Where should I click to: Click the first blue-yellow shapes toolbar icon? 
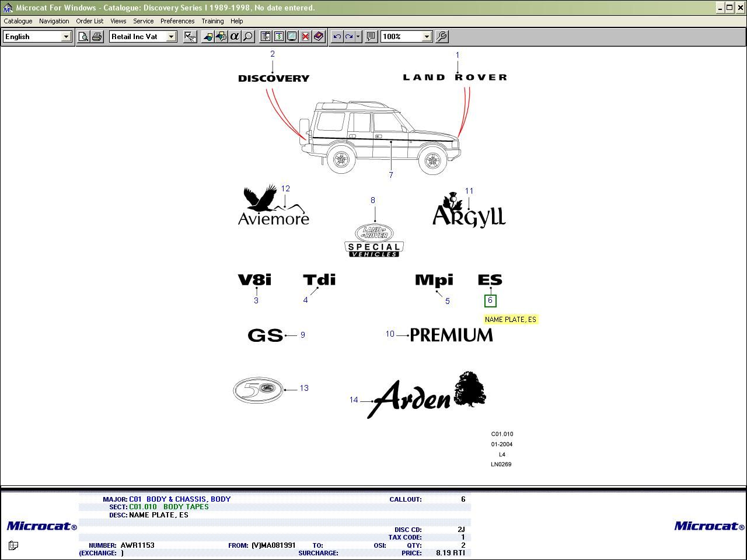click(x=208, y=36)
